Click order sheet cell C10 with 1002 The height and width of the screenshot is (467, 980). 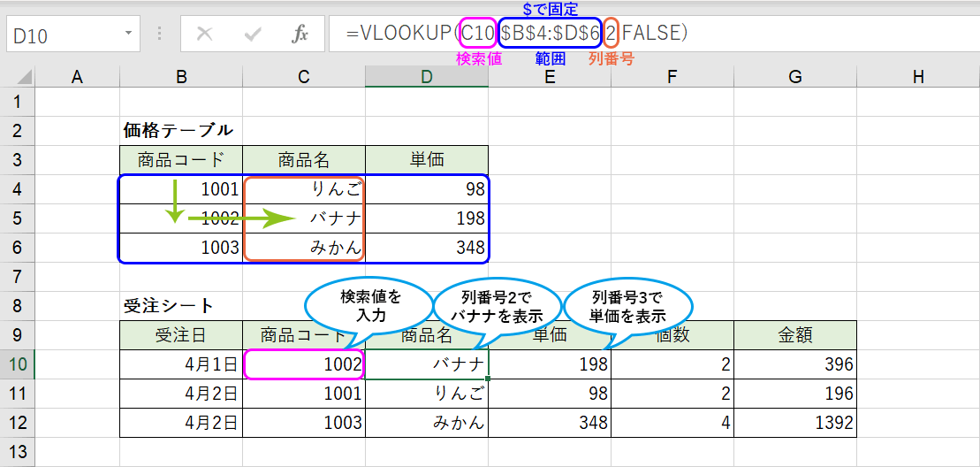[x=304, y=364]
